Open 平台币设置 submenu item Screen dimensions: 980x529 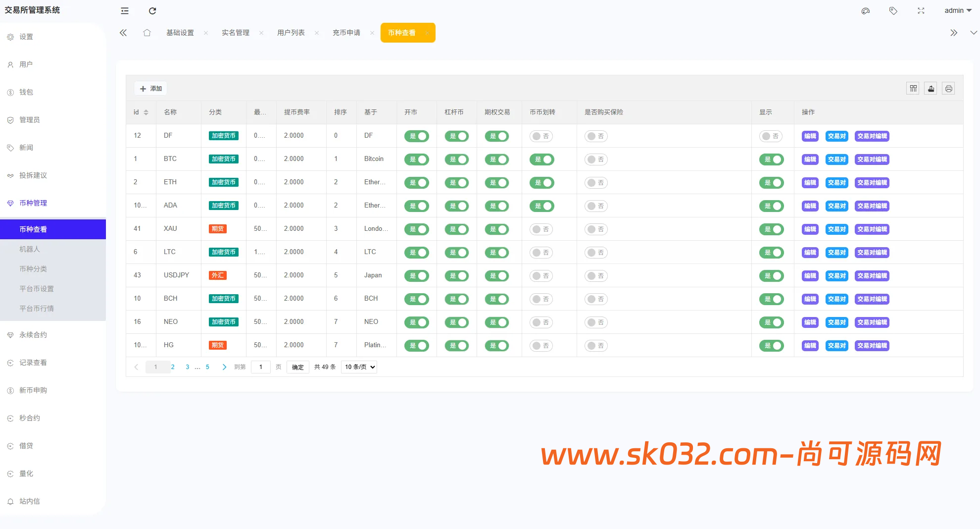53,289
